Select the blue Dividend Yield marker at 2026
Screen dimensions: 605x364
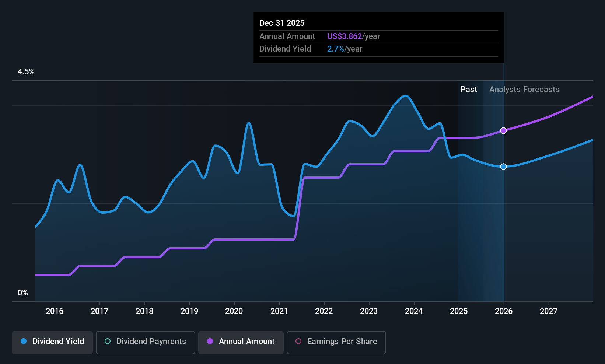503,167
